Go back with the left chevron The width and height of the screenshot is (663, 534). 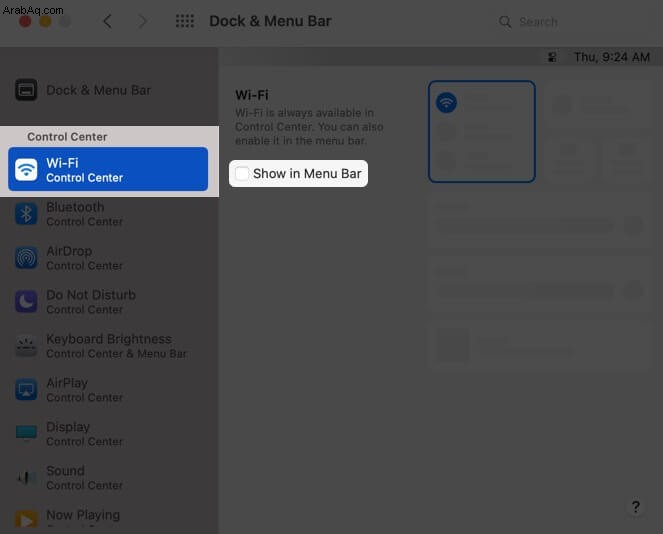pos(107,21)
